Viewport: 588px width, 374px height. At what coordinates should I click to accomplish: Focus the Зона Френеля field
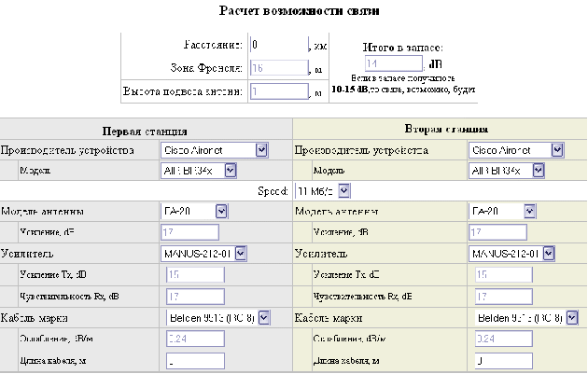(279, 68)
